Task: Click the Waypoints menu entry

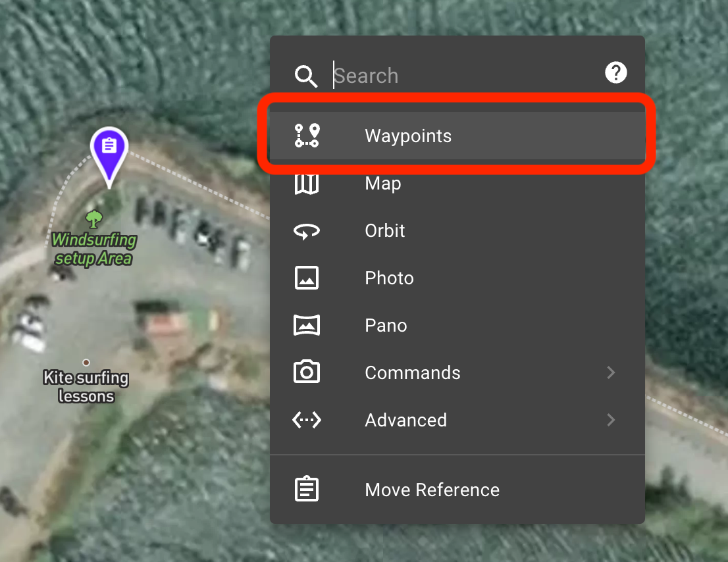Action: (407, 136)
